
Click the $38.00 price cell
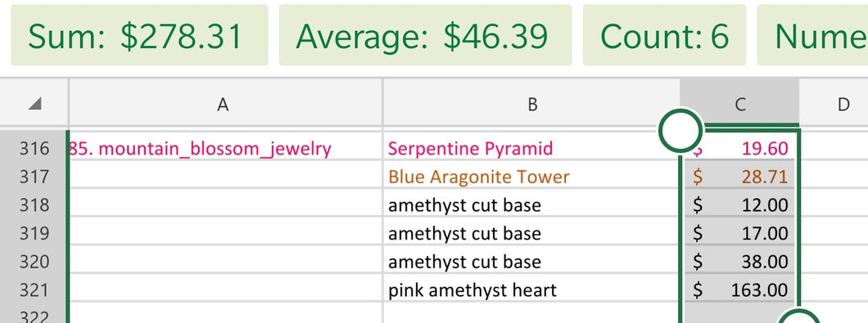click(x=739, y=261)
